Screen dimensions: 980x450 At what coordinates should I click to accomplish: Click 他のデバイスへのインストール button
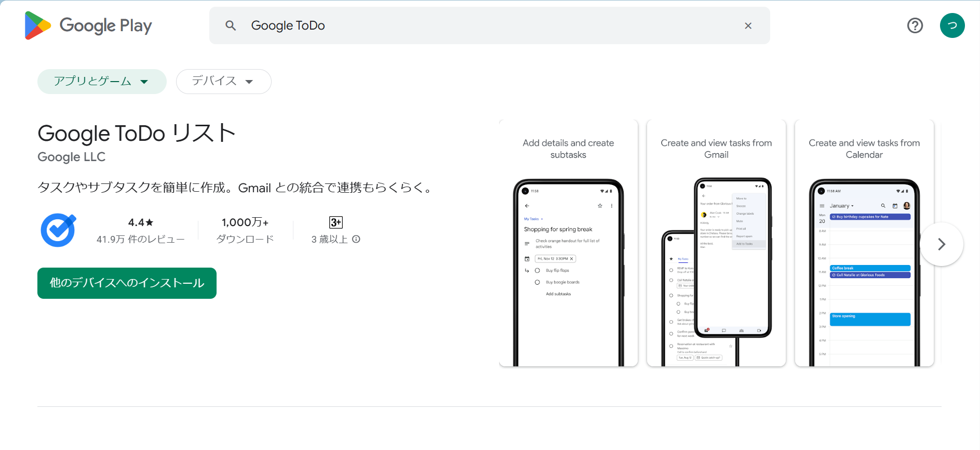pyautogui.click(x=127, y=283)
